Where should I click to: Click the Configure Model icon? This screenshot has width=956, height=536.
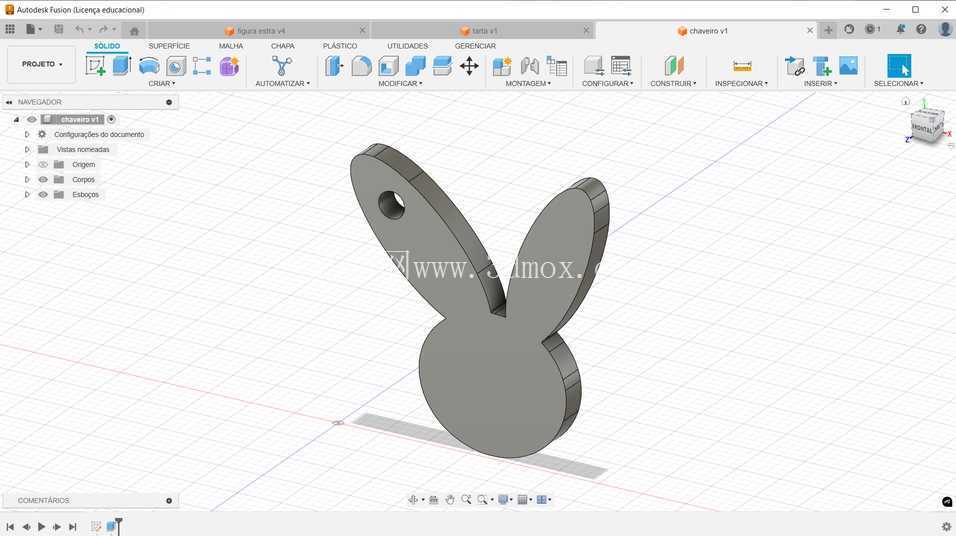[593, 66]
